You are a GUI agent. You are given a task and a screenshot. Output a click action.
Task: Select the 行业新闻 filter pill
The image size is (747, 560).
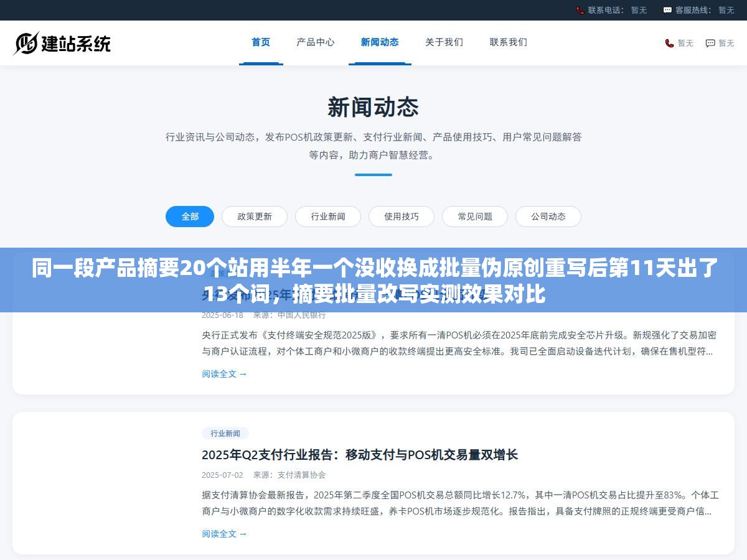[328, 217]
